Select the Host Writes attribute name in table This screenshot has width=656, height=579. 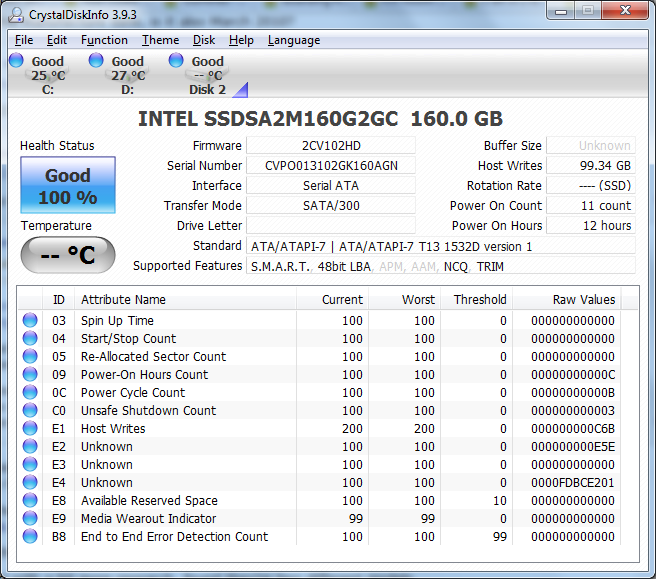click(113, 428)
